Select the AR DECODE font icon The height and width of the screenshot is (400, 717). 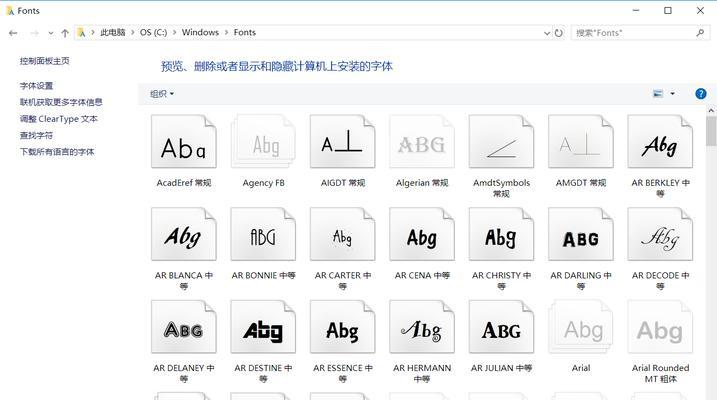point(660,235)
